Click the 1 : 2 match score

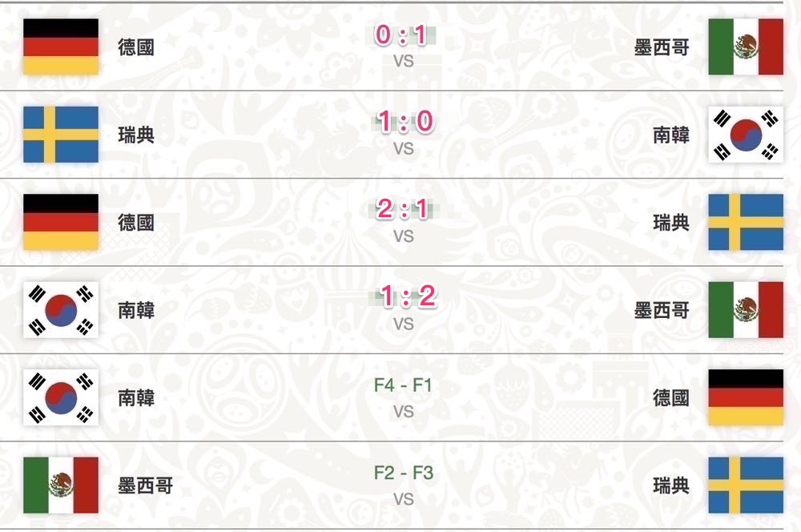pos(404,298)
